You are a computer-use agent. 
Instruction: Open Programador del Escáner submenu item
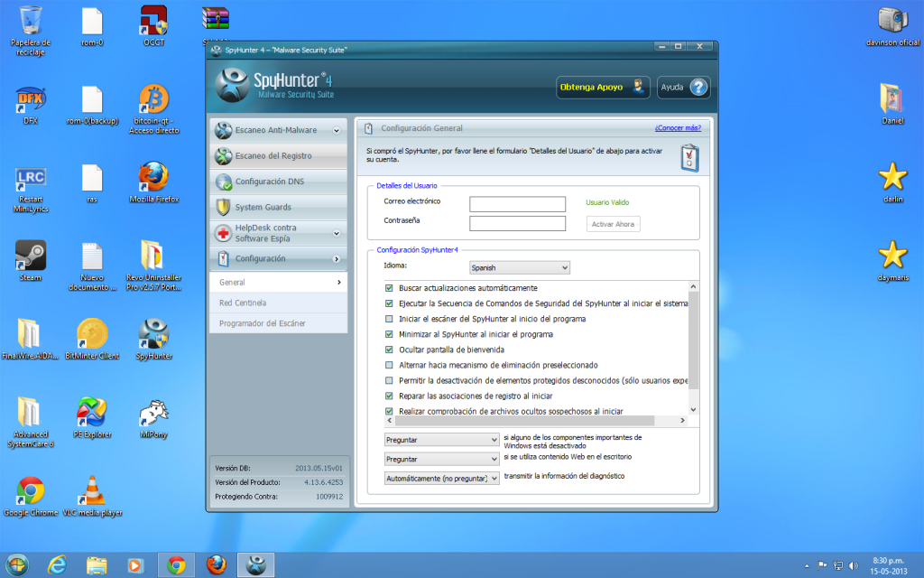278,324
